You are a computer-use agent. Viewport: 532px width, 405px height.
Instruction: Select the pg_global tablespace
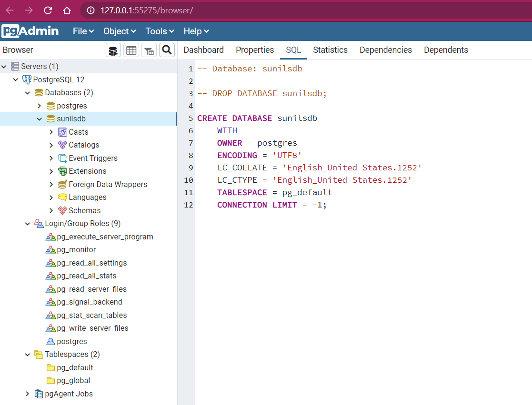pyautogui.click(x=73, y=381)
